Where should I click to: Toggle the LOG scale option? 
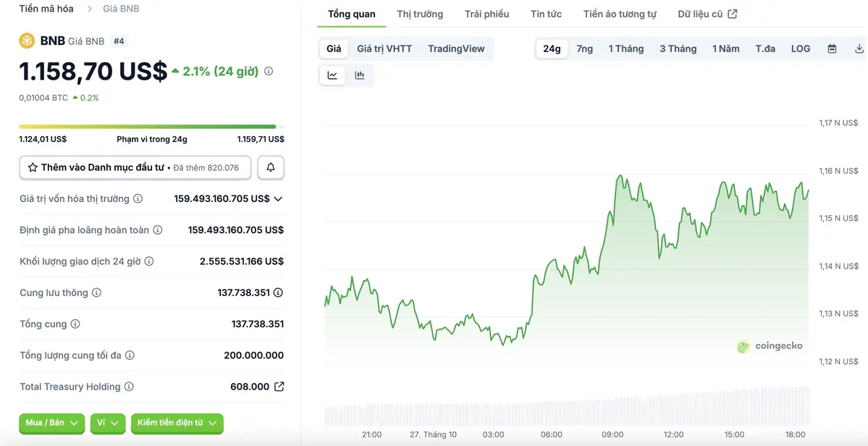point(801,49)
